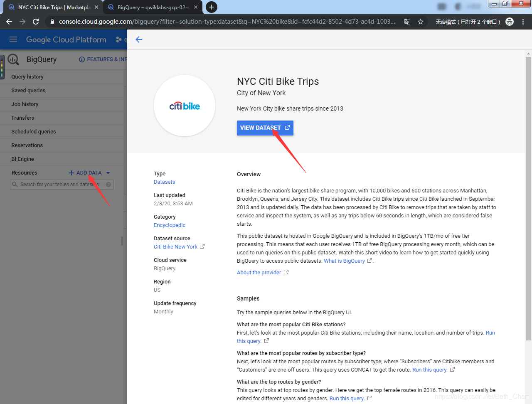
Task: Click the FEATURES & INFO info icon
Action: pyautogui.click(x=82, y=59)
